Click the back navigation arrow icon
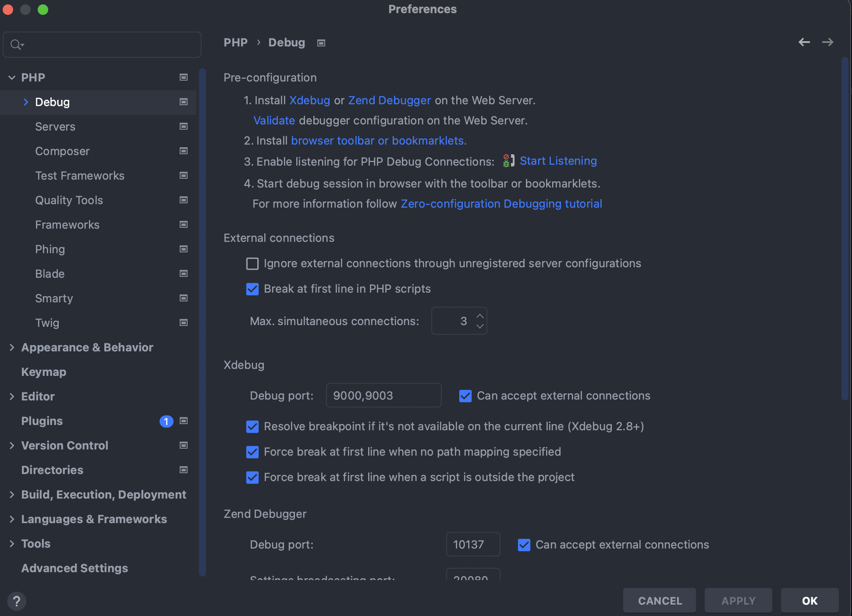The height and width of the screenshot is (616, 852). (x=804, y=42)
